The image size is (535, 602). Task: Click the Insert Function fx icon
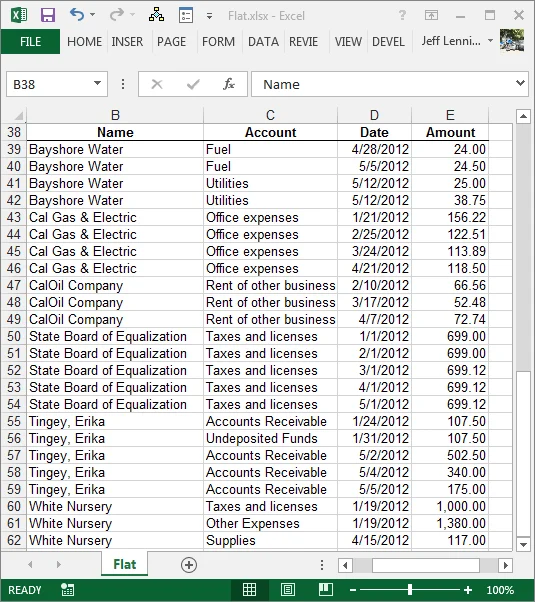[229, 84]
